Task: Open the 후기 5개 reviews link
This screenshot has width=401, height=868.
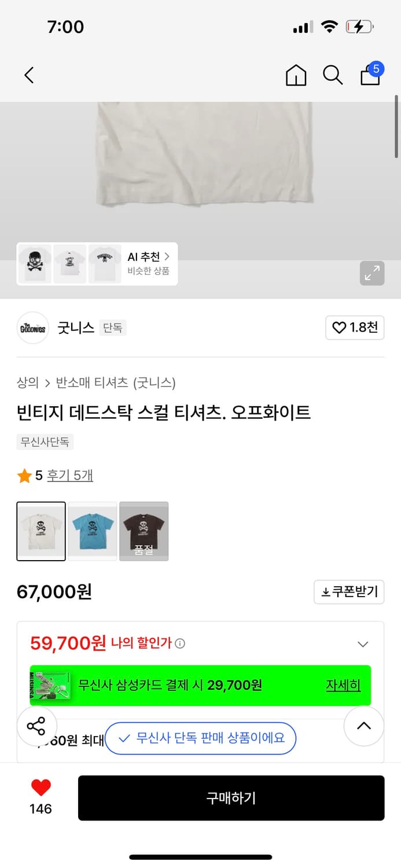Action: pos(70,475)
